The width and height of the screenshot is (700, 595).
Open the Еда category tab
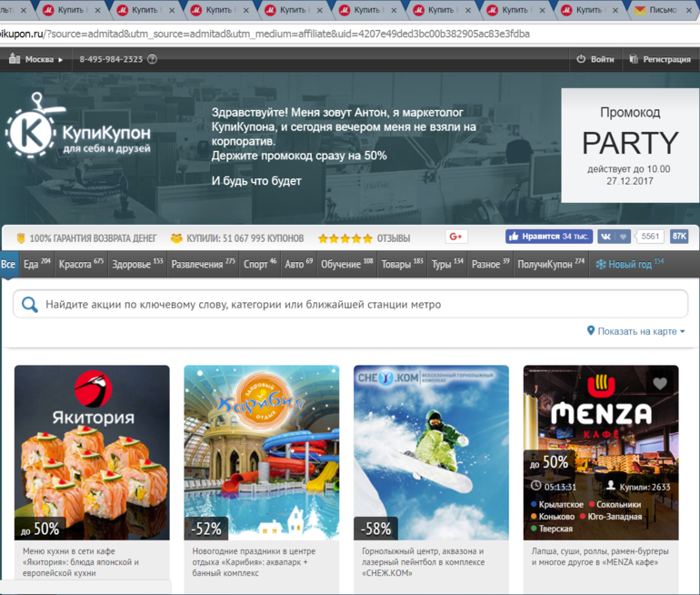[x=35, y=265]
